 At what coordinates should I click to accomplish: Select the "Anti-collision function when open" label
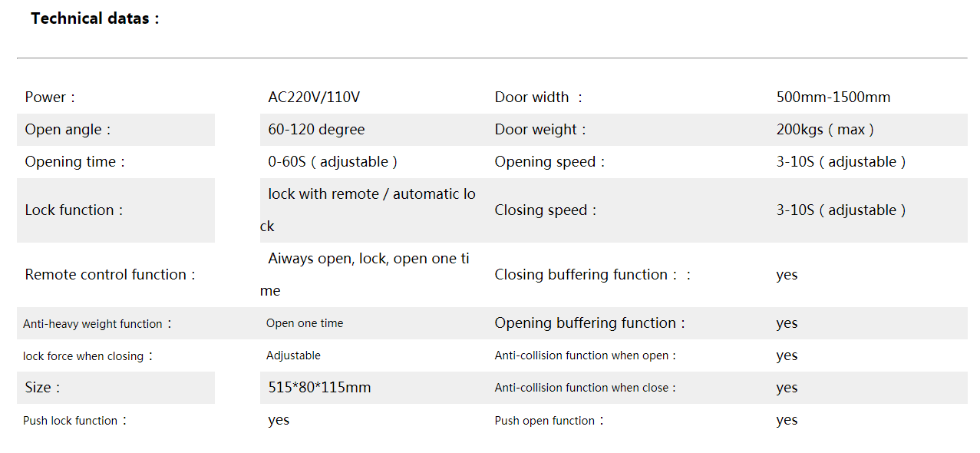tap(586, 355)
